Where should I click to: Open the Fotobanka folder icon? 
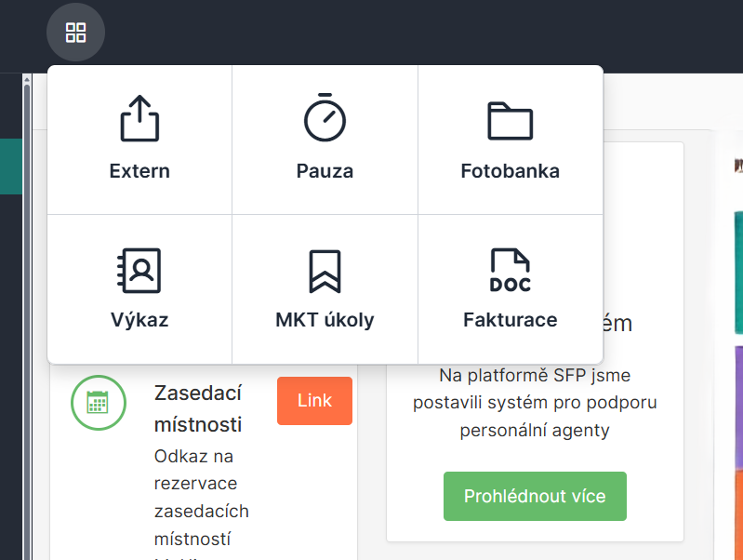coord(510,120)
